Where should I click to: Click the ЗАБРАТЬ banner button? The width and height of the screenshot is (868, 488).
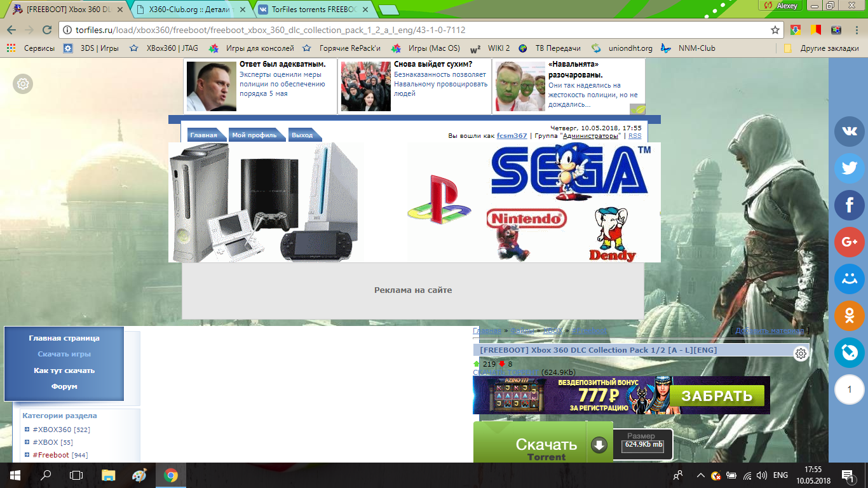pyautogui.click(x=717, y=396)
